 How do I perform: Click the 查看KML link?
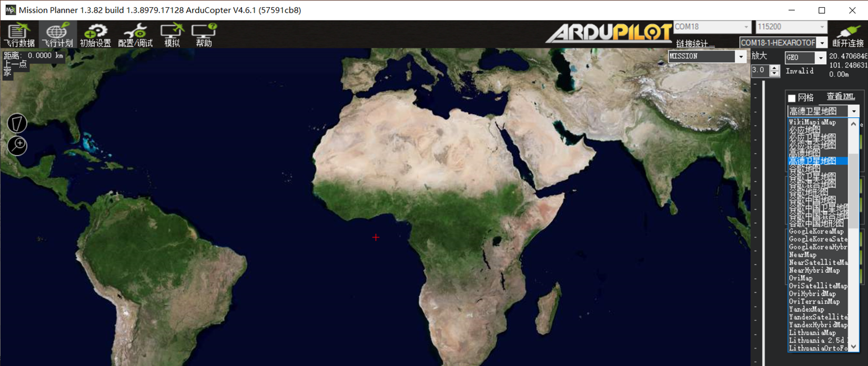point(840,96)
